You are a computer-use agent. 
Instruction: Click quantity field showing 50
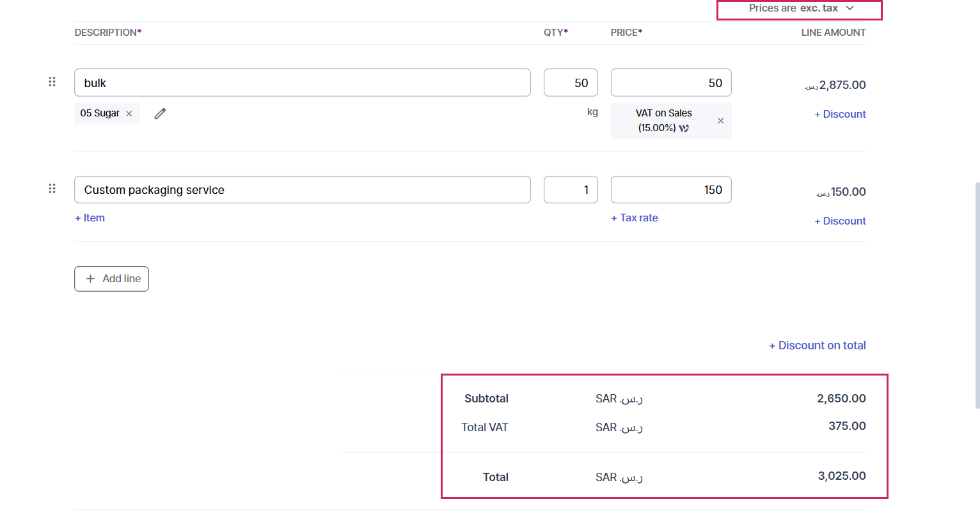[x=571, y=83]
